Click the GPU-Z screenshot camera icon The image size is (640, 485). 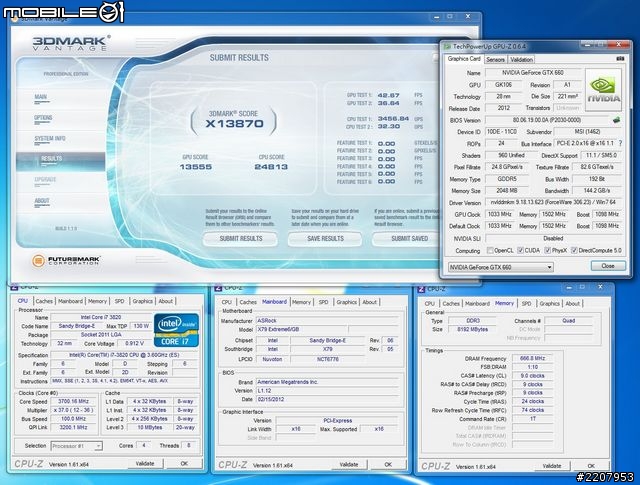pos(620,59)
